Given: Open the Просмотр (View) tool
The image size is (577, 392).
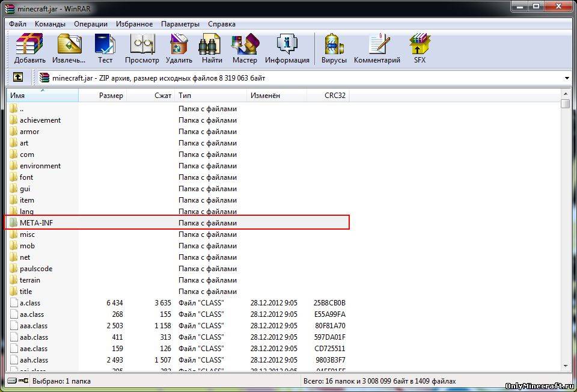Looking at the screenshot, I should (142, 48).
